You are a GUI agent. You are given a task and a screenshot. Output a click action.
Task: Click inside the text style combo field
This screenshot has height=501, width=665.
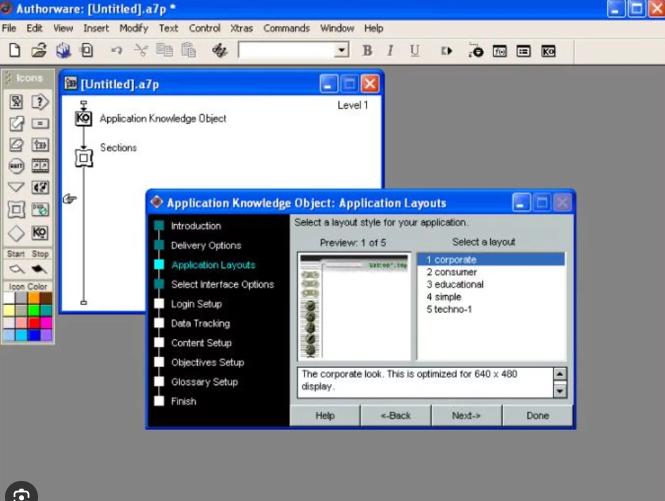point(287,50)
